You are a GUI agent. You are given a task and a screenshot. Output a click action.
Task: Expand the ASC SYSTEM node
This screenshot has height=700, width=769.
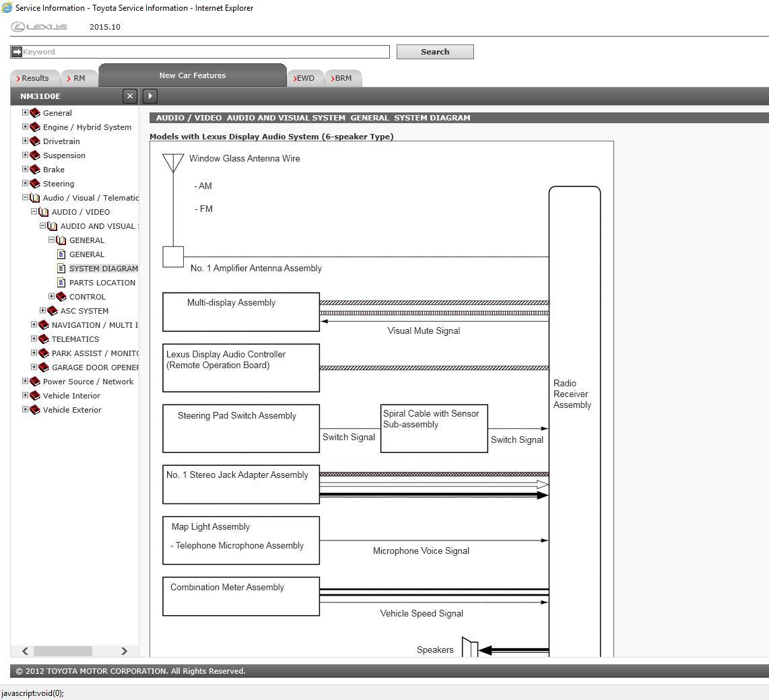click(42, 310)
